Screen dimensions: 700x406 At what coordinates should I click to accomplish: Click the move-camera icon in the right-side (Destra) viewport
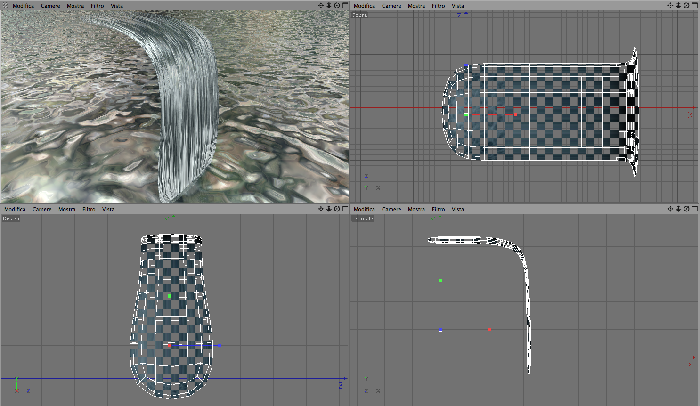(x=321, y=209)
